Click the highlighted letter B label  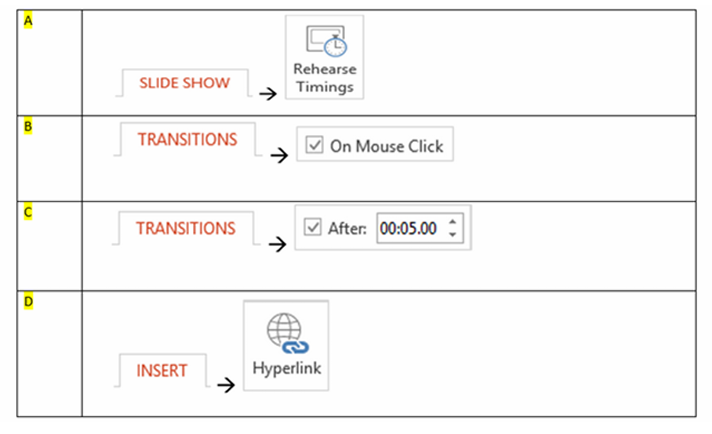pyautogui.click(x=27, y=127)
